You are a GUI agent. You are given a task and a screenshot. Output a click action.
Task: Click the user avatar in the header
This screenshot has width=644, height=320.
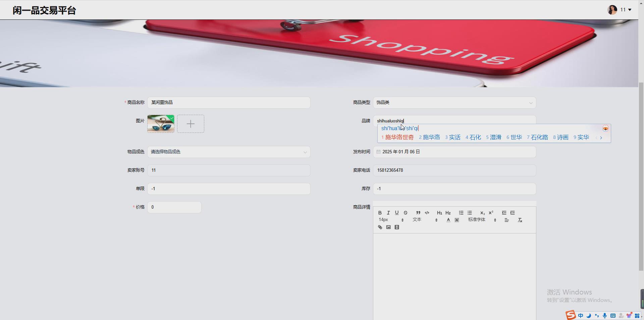pyautogui.click(x=612, y=10)
